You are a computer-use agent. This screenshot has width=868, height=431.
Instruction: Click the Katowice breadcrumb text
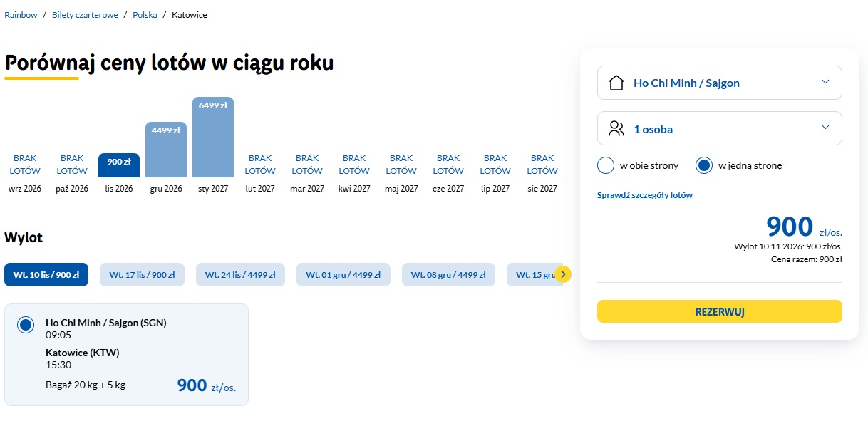pos(190,15)
